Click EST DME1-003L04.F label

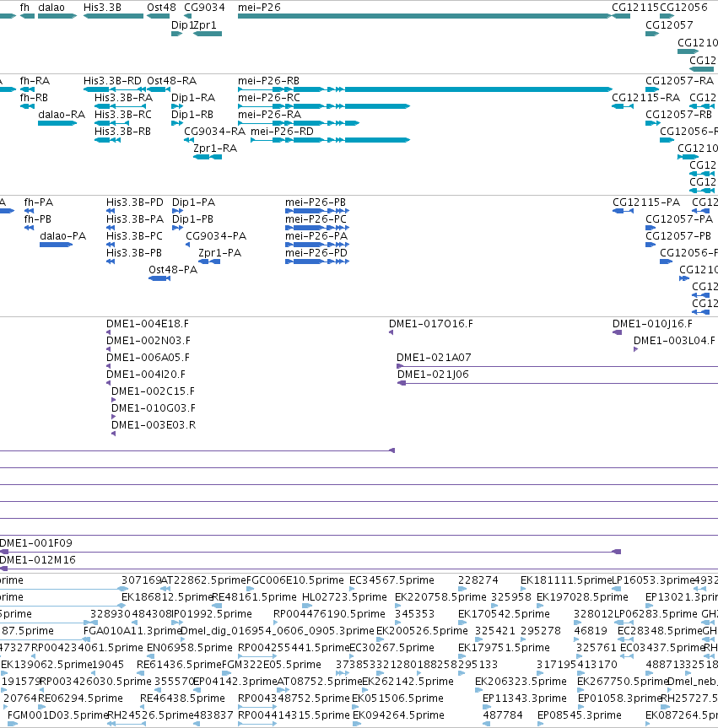(x=675, y=341)
